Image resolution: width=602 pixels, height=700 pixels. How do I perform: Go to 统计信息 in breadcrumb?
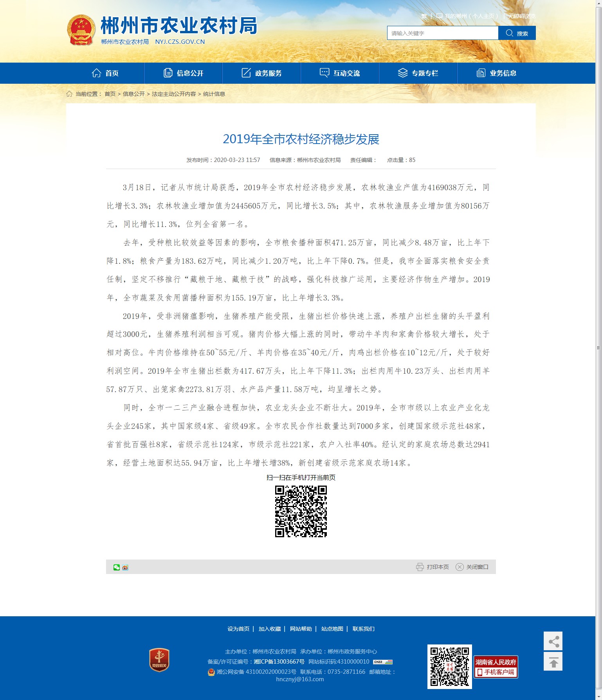(214, 94)
